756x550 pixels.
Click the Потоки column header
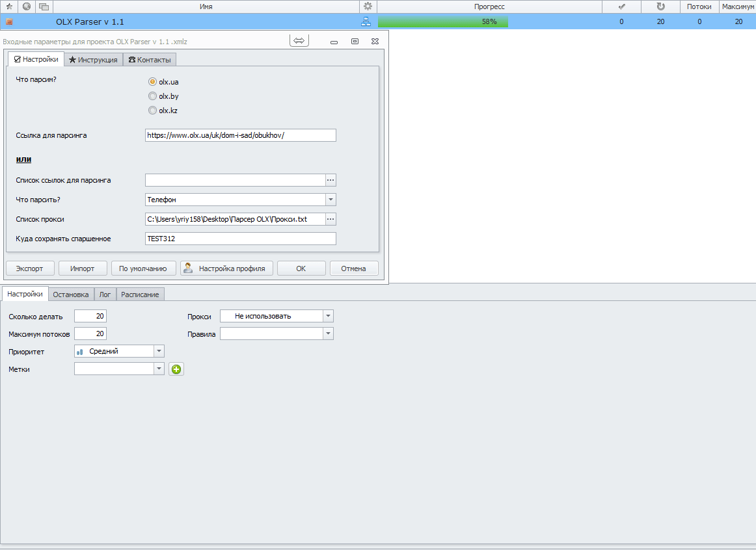699,7
